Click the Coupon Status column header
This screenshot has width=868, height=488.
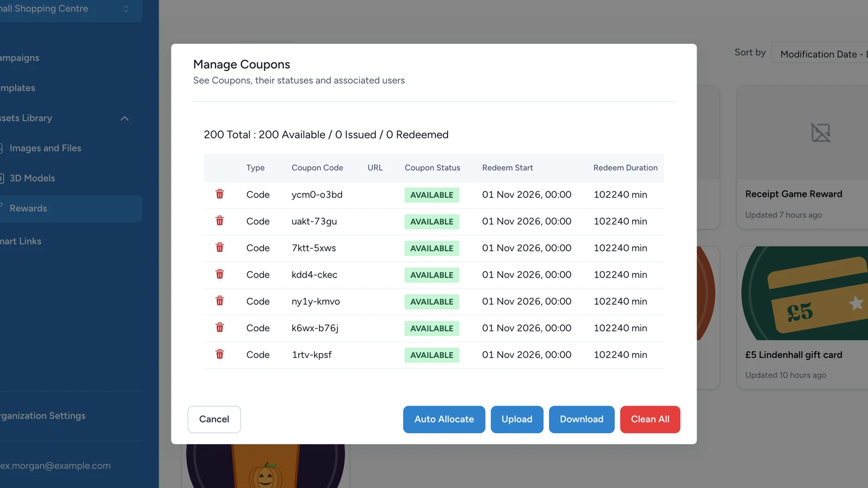432,168
